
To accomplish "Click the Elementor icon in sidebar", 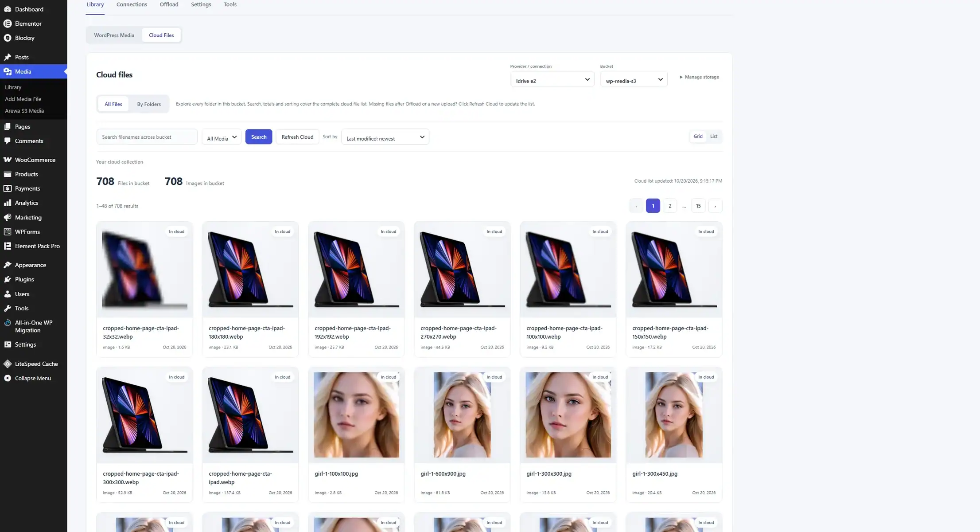I will click(x=8, y=23).
